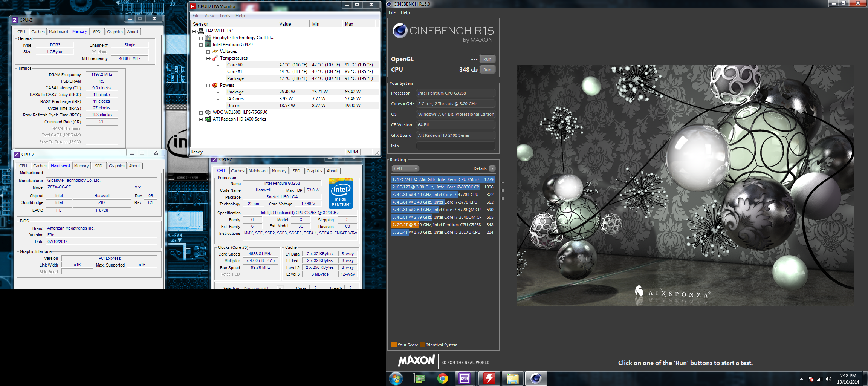
Task: Click the Z icon in CPU-Z Memory window title
Action: tap(15, 20)
